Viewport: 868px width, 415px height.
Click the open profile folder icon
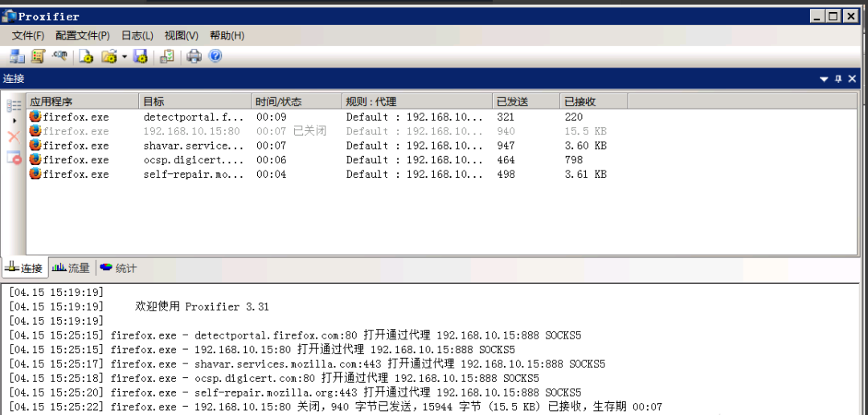pos(108,56)
